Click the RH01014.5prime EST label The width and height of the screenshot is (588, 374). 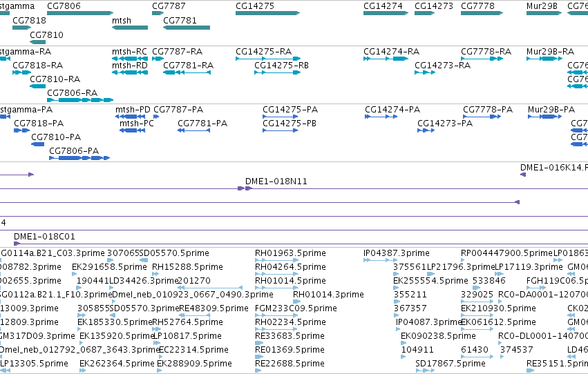(x=290, y=281)
